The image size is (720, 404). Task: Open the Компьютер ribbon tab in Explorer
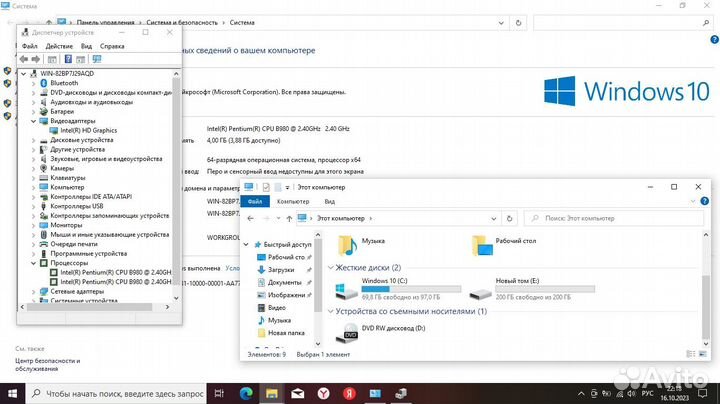[293, 202]
